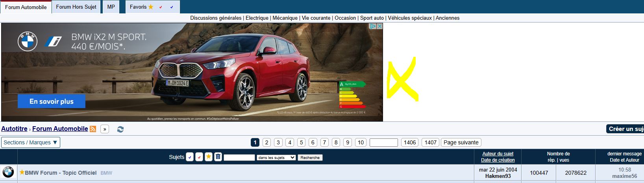Viewport: 644px width, 183px height.
Task: Click the Autotitre breadcrumb link
Action: pos(14,129)
